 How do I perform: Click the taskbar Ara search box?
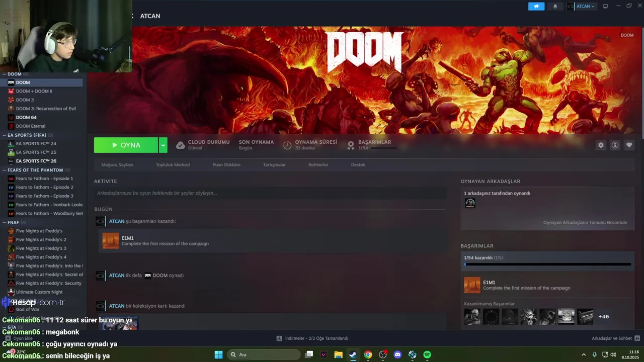(x=263, y=354)
